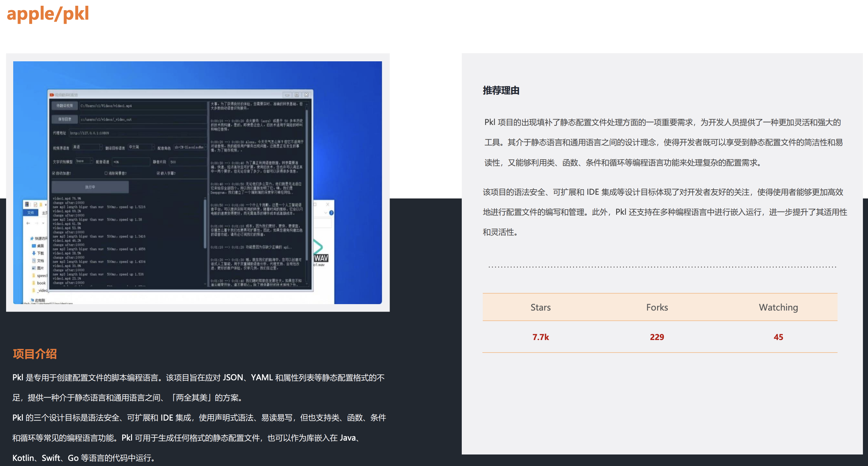
Task: Open the _video folder in Explorer sidebar
Action: tap(40, 291)
